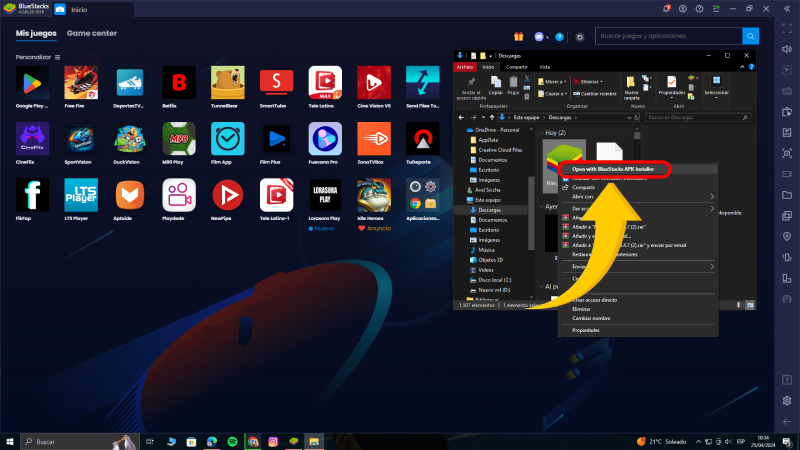Launch the Playdede app
Viewport: 800px width, 450px height.
179,195
